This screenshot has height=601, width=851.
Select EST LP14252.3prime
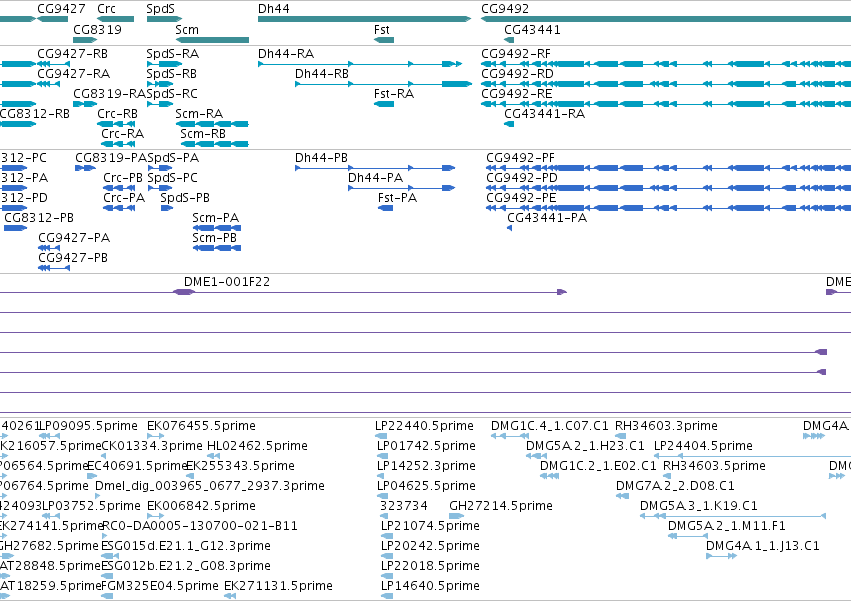click(381, 476)
